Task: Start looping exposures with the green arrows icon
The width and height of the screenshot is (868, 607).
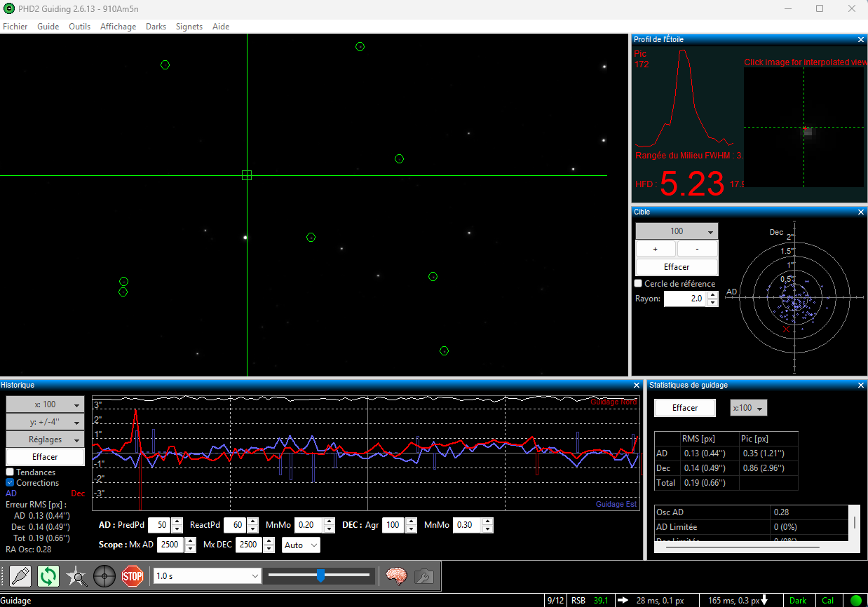Action: [x=48, y=576]
